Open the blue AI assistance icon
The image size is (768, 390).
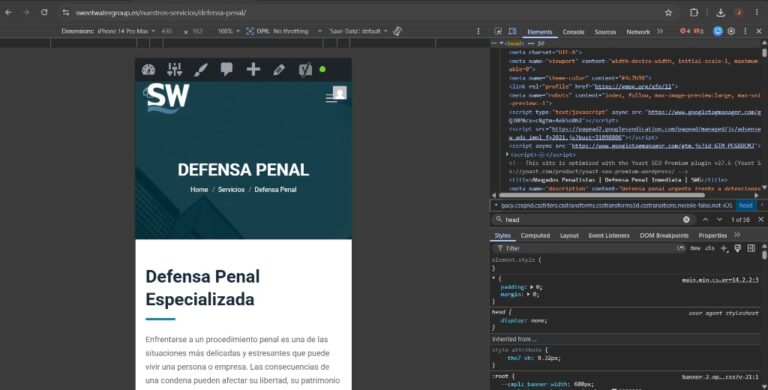point(717,31)
